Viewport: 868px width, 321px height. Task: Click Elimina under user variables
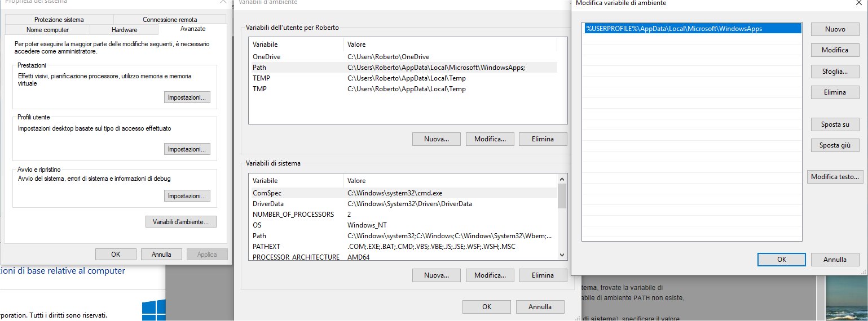coord(543,139)
